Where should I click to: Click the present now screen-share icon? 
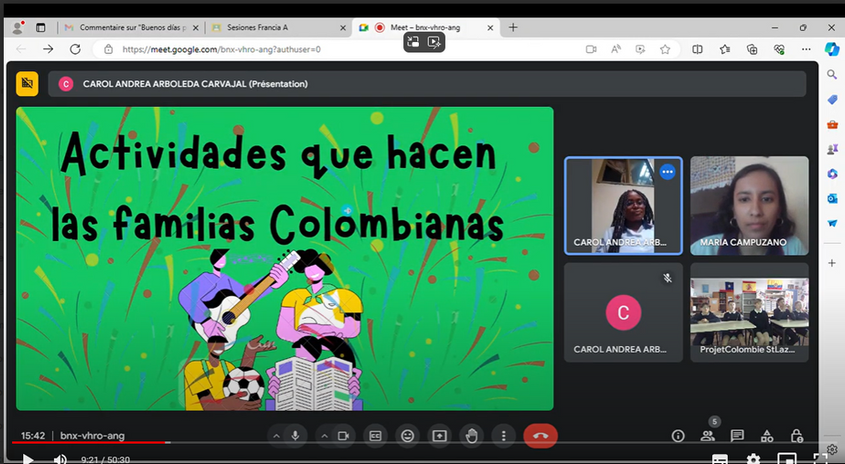(440, 436)
